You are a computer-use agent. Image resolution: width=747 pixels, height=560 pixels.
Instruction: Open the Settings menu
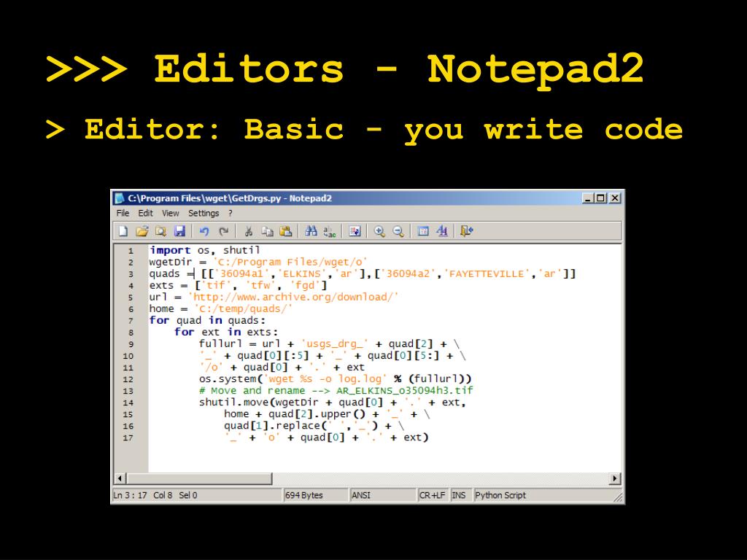(x=204, y=213)
